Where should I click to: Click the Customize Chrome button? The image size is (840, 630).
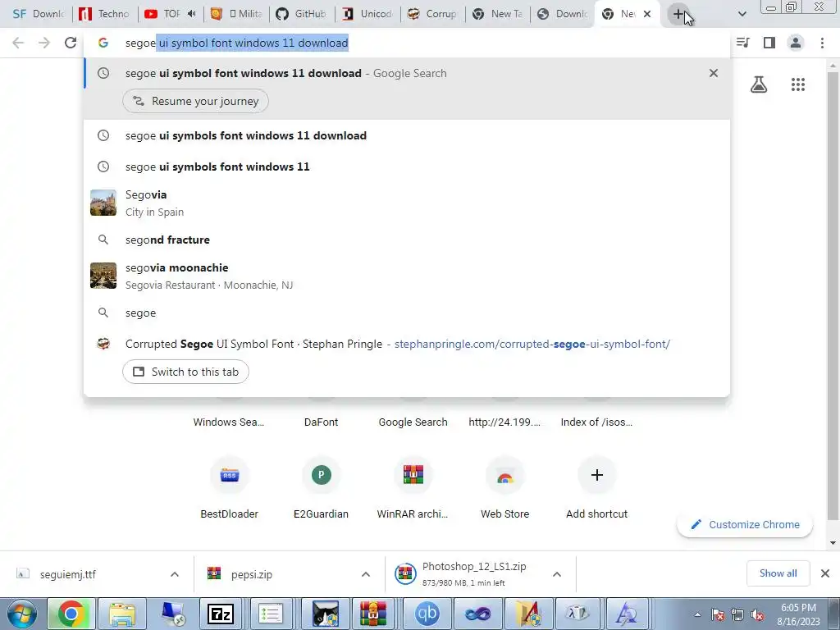[745, 525]
